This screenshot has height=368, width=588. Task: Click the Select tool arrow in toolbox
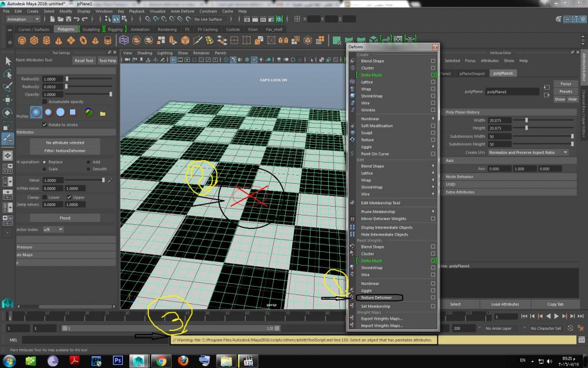click(x=8, y=61)
